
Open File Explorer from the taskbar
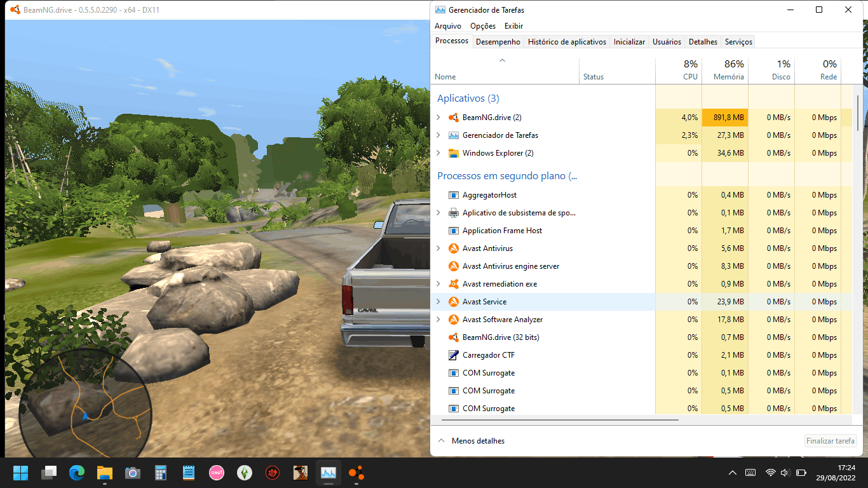(x=105, y=473)
